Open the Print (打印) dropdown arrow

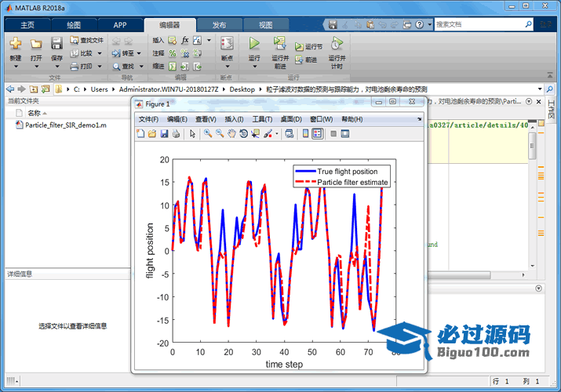100,67
